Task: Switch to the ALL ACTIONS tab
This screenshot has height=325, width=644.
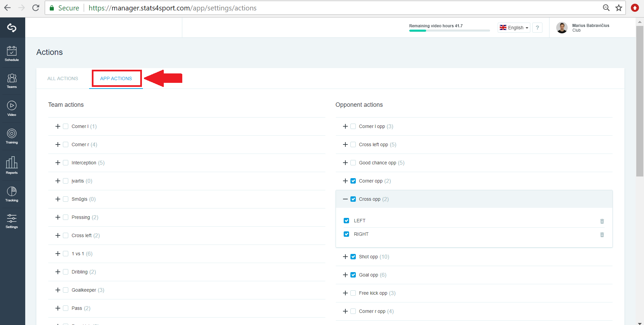Action: point(63,78)
